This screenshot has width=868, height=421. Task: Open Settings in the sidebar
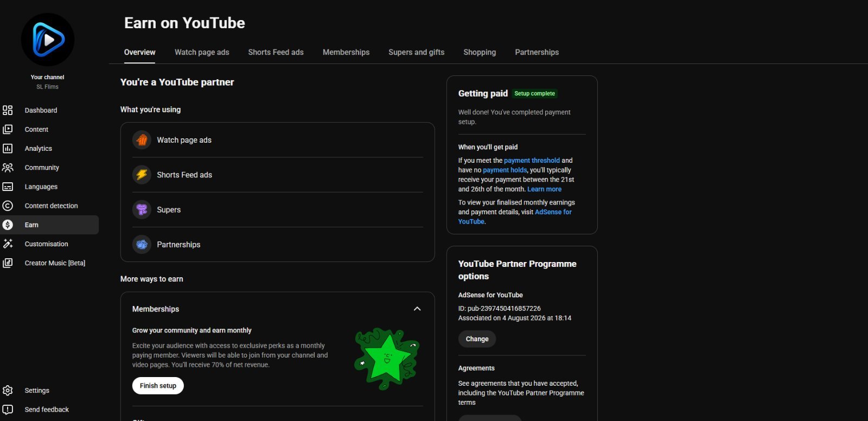point(37,390)
